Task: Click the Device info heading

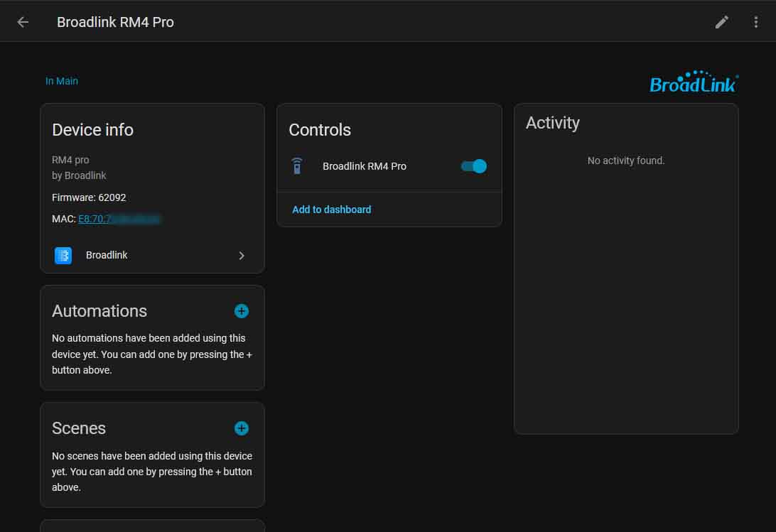Action: (x=92, y=130)
